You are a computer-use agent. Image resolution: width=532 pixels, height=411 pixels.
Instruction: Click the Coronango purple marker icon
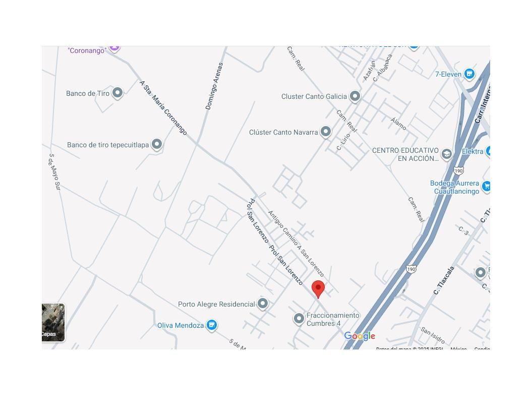pos(114,48)
